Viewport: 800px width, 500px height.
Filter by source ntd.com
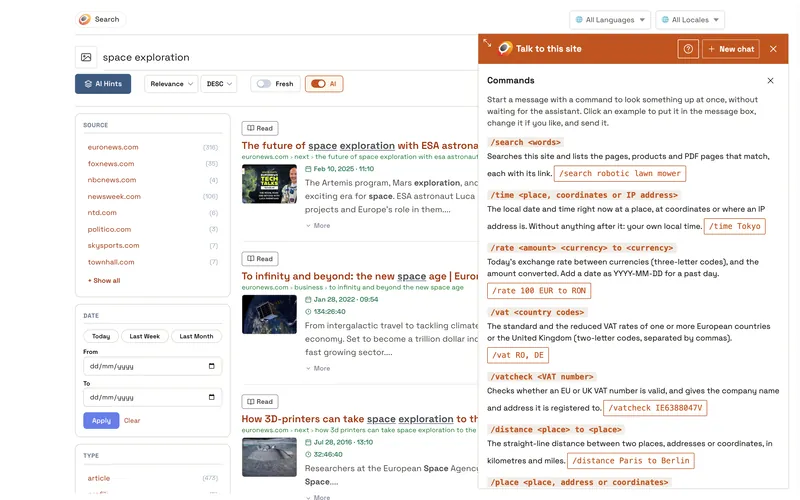pos(102,213)
